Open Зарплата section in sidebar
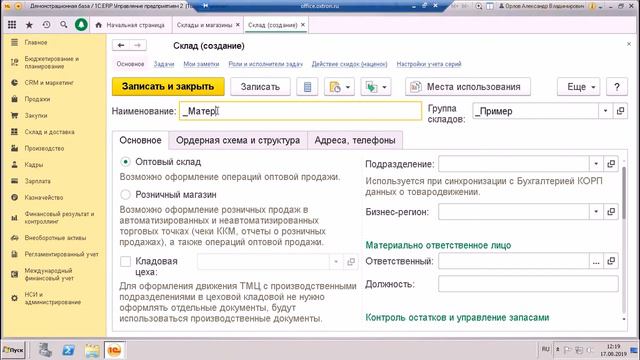Screen dimensions: 640x360 point(37,181)
